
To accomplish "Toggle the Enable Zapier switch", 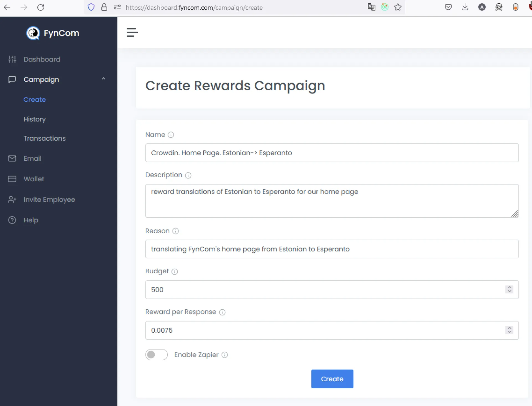I will click(x=156, y=354).
